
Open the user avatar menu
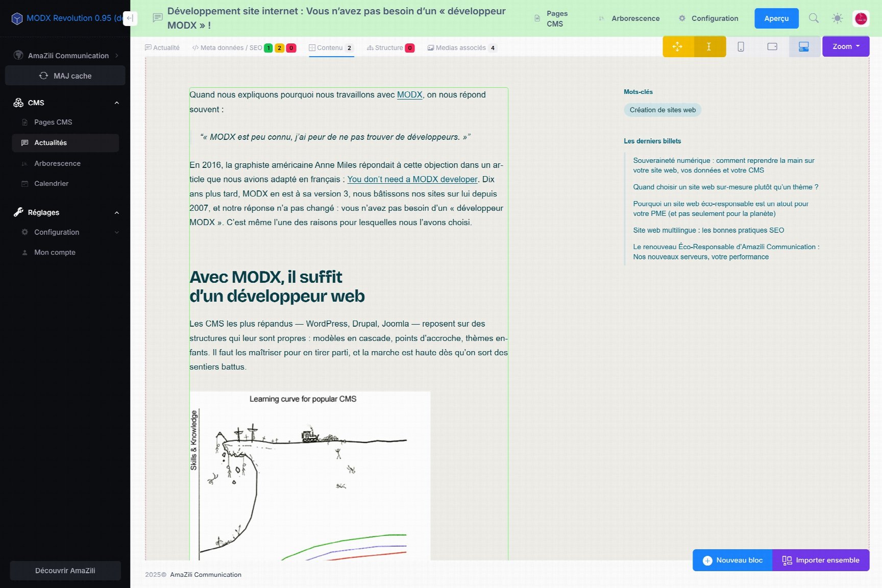click(x=861, y=19)
